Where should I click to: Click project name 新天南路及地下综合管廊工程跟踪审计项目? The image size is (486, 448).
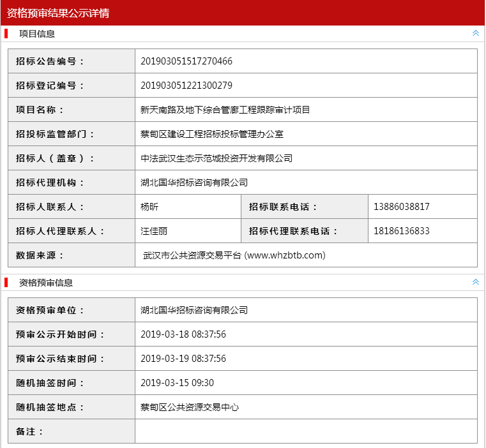coord(225,110)
